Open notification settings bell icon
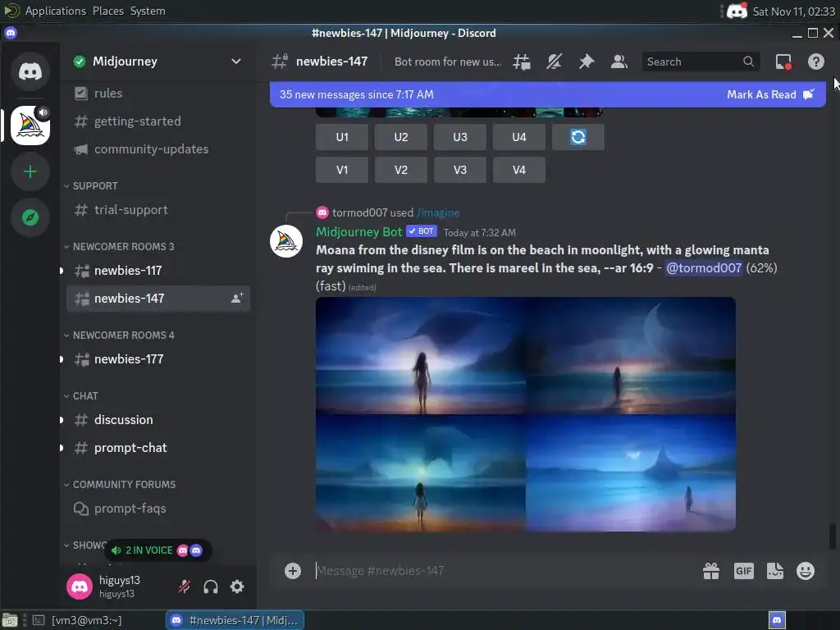Viewport: 840px width, 630px height. [x=554, y=62]
